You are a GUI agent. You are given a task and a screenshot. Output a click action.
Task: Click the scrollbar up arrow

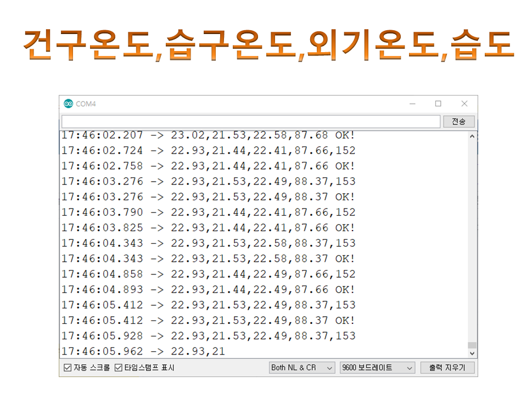[x=472, y=136]
